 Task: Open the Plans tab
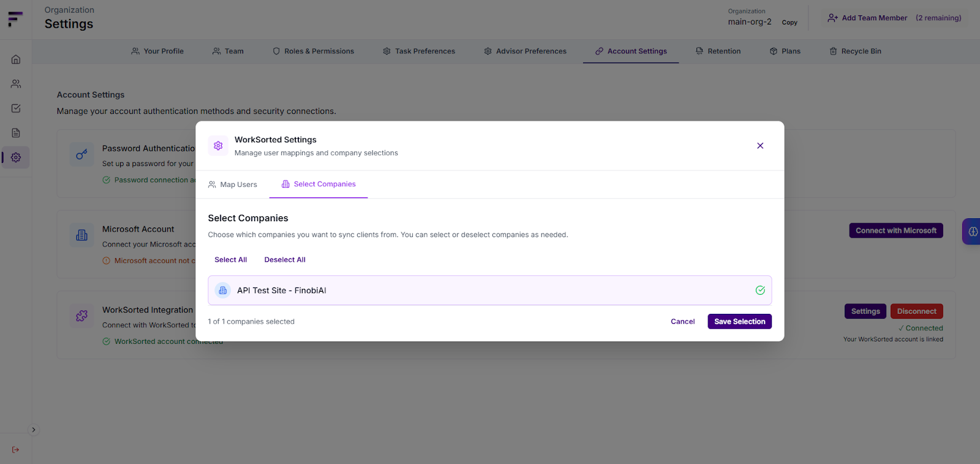click(x=785, y=51)
